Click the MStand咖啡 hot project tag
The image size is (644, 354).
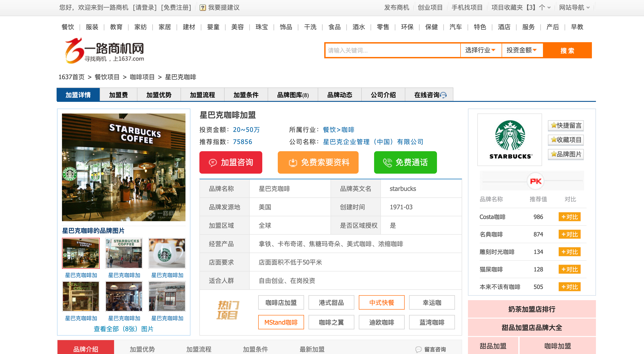[x=281, y=322]
